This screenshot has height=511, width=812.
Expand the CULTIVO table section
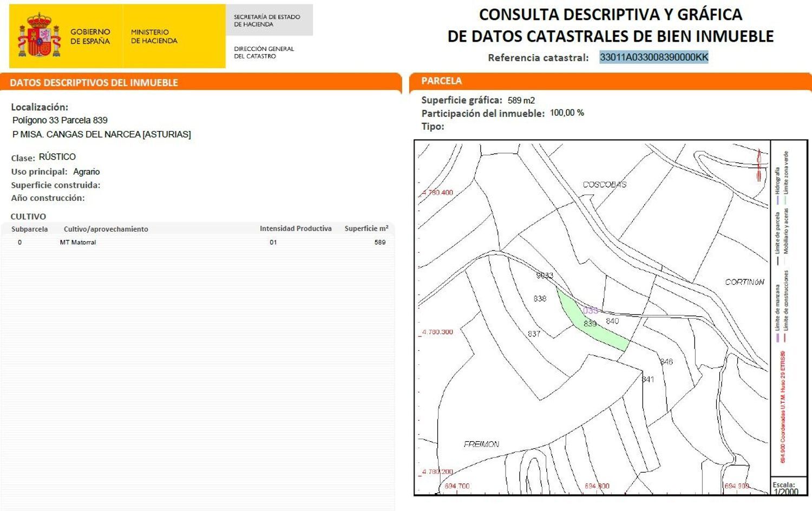(28, 216)
